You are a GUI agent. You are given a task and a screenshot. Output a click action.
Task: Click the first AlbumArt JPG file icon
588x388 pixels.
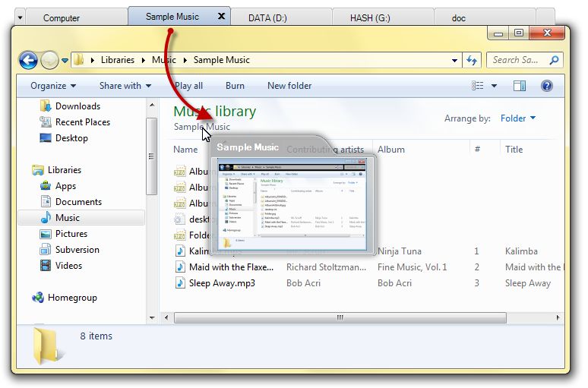click(x=179, y=172)
